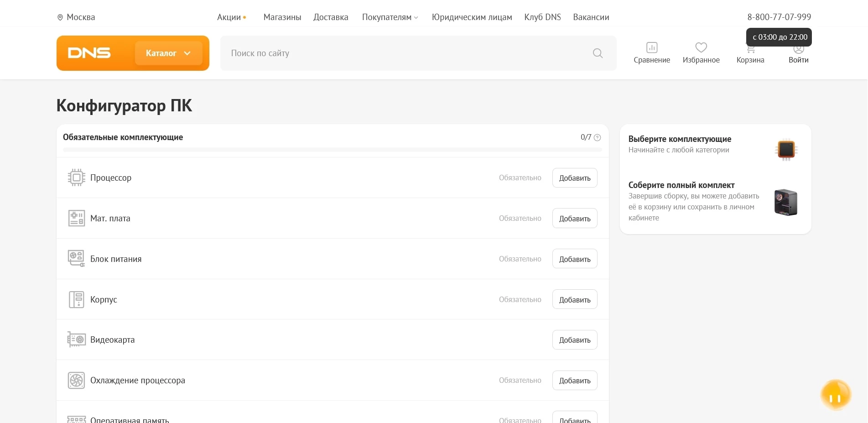868x423 pixels.
Task: Add a processor with Добавить button
Action: click(574, 178)
